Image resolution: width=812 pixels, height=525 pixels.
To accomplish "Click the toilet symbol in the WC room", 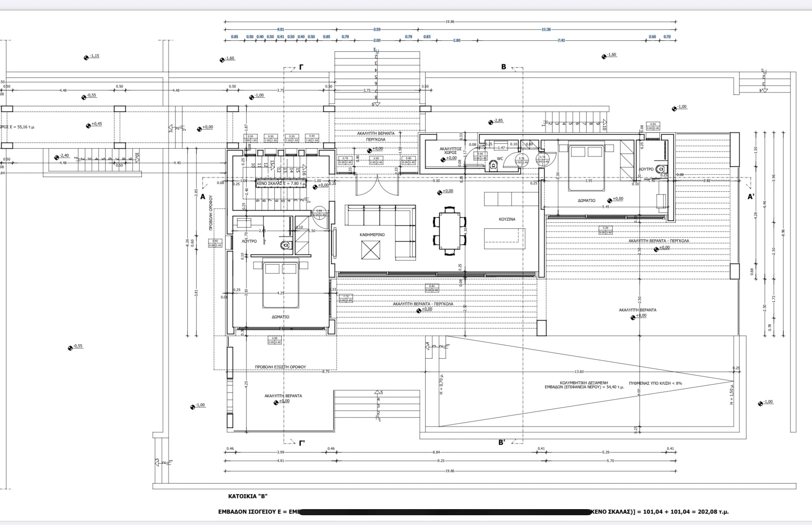I will 493,166.
